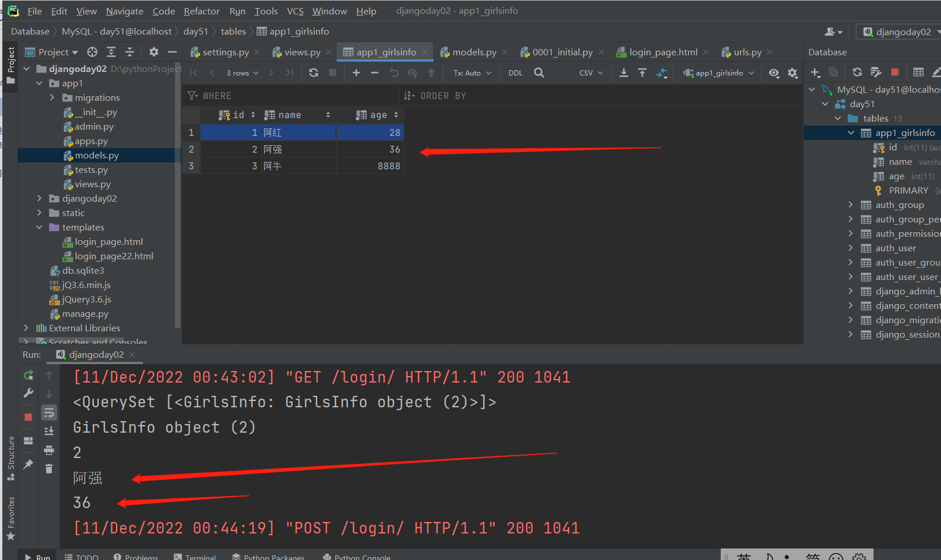This screenshot has height=560, width=941.
Task: Toggle the Structure tool window button
Action: tap(11, 458)
